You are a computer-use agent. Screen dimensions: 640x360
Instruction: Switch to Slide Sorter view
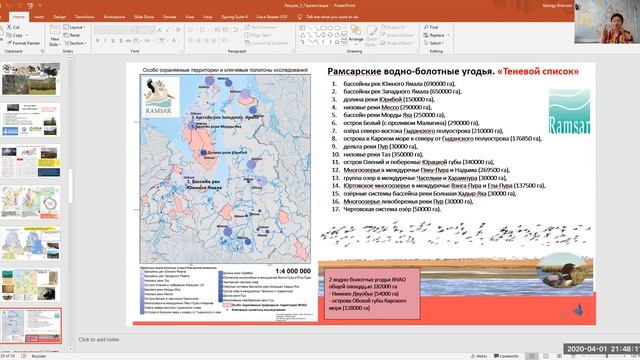(546, 356)
